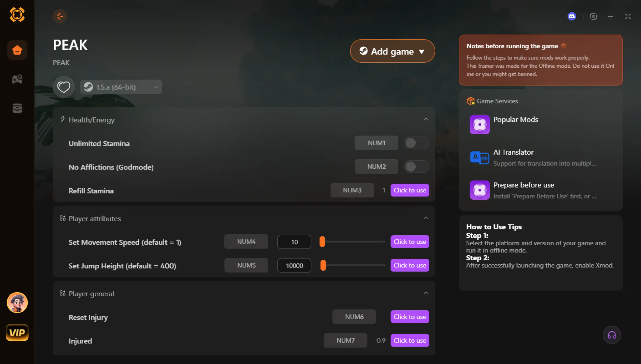Enable No Afflictions (Godmode) toggle
The height and width of the screenshot is (364, 641).
click(416, 167)
